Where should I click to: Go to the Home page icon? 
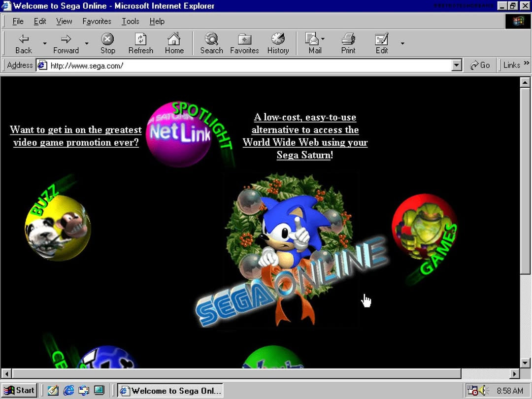point(174,39)
